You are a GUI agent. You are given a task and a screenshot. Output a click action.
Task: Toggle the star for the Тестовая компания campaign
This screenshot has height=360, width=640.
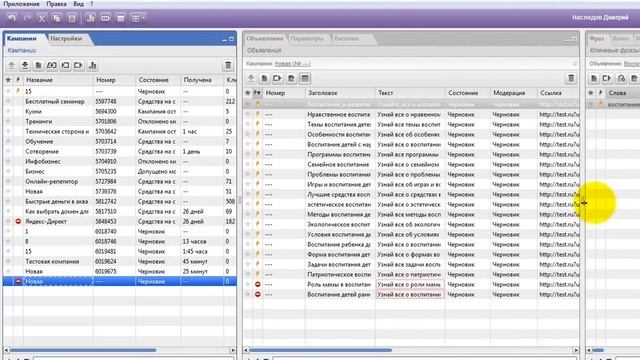click(x=8, y=261)
